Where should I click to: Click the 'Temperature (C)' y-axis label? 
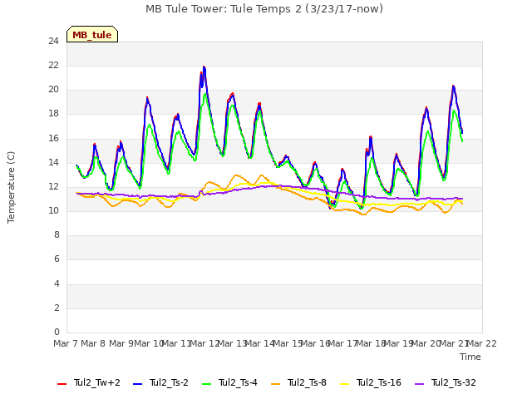tap(11, 187)
